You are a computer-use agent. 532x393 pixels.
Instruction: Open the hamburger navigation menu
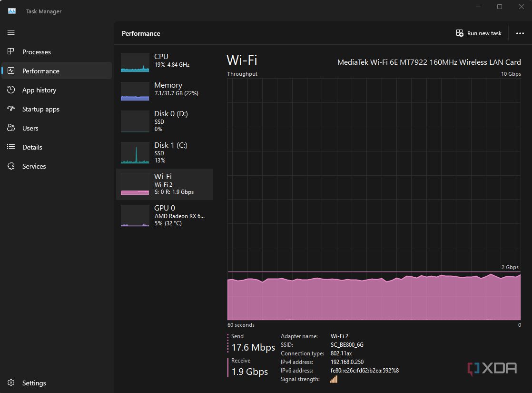[x=11, y=32]
